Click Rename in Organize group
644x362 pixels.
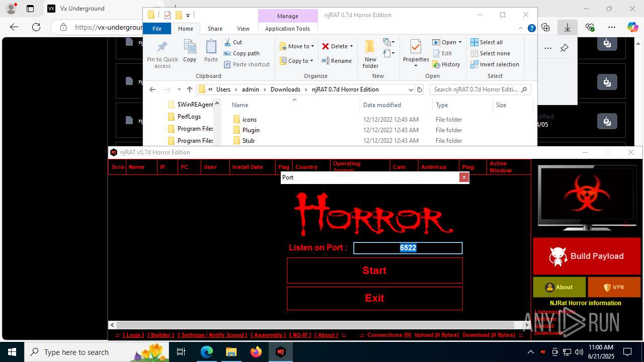pos(337,61)
